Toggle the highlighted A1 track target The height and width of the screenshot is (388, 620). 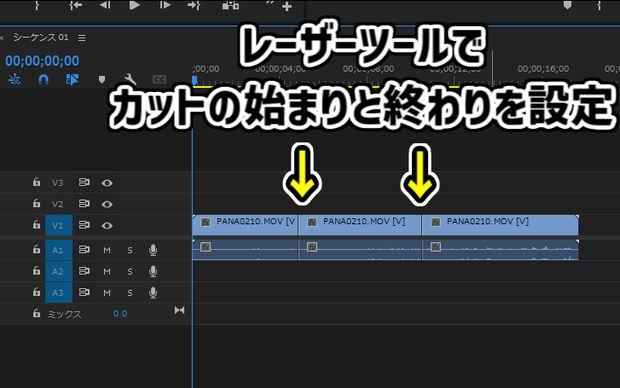click(x=59, y=250)
